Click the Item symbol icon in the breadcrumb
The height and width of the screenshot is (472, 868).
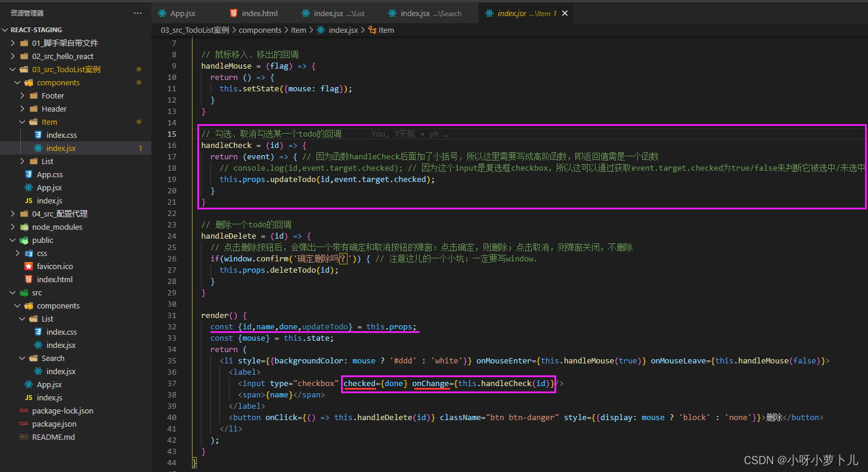pos(373,30)
